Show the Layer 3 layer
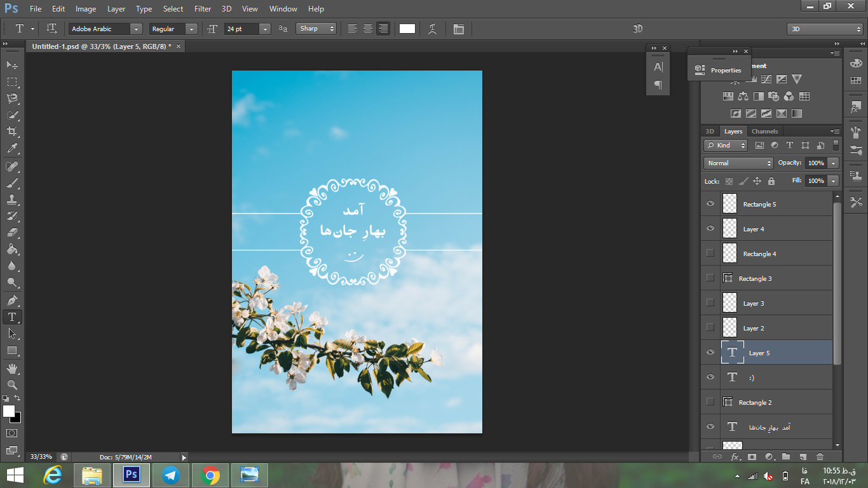868x488 pixels. click(x=710, y=302)
